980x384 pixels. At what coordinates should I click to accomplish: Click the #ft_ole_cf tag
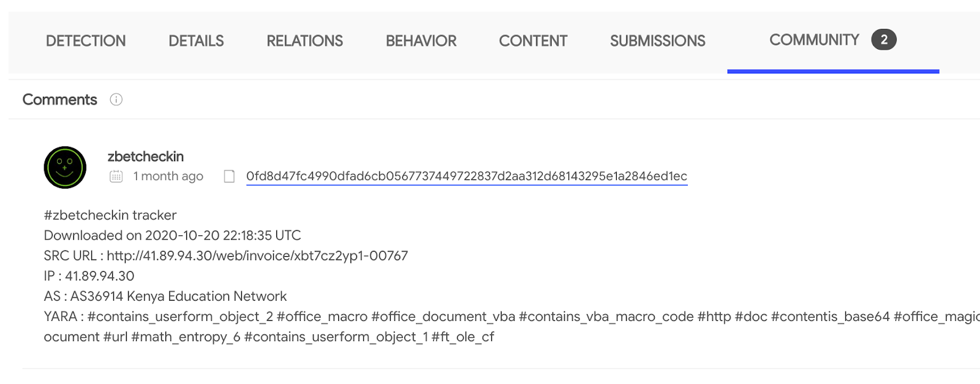click(x=463, y=337)
